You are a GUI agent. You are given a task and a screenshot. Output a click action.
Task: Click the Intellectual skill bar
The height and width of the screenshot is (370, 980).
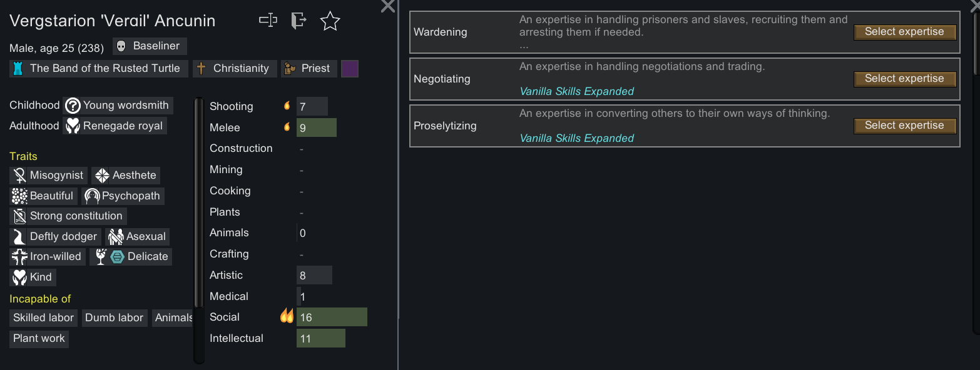click(x=321, y=338)
